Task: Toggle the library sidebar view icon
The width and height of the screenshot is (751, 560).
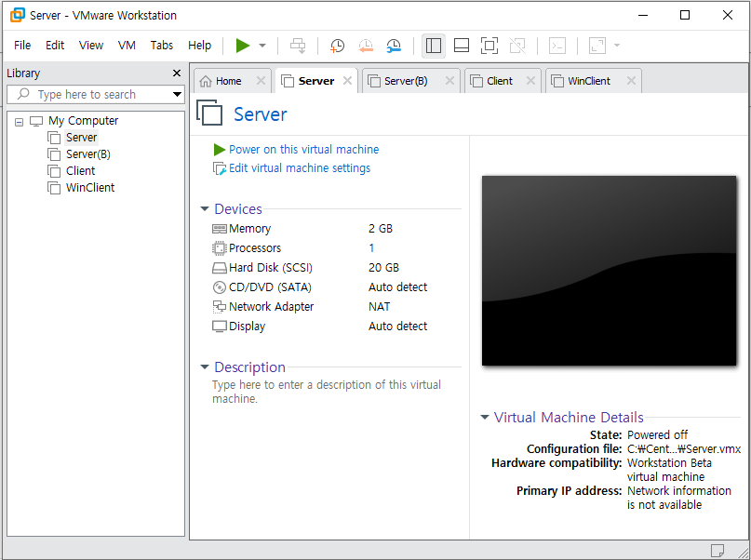Action: [434, 46]
